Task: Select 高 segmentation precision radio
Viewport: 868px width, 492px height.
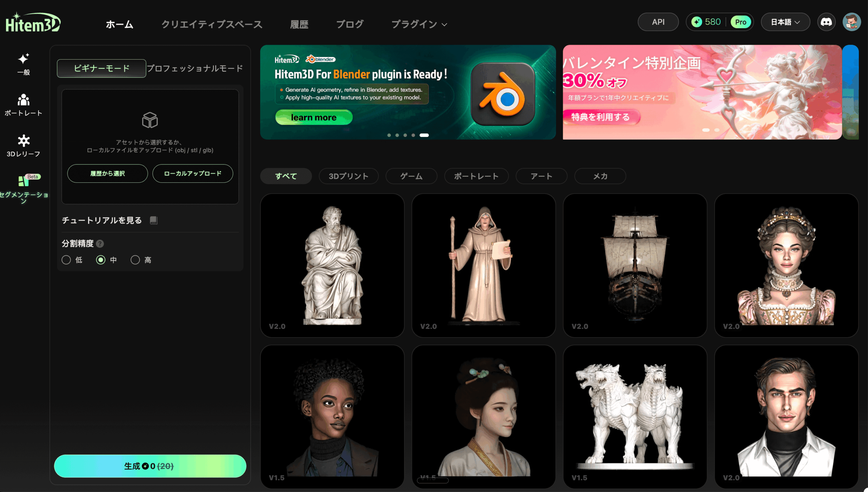Action: click(x=135, y=260)
